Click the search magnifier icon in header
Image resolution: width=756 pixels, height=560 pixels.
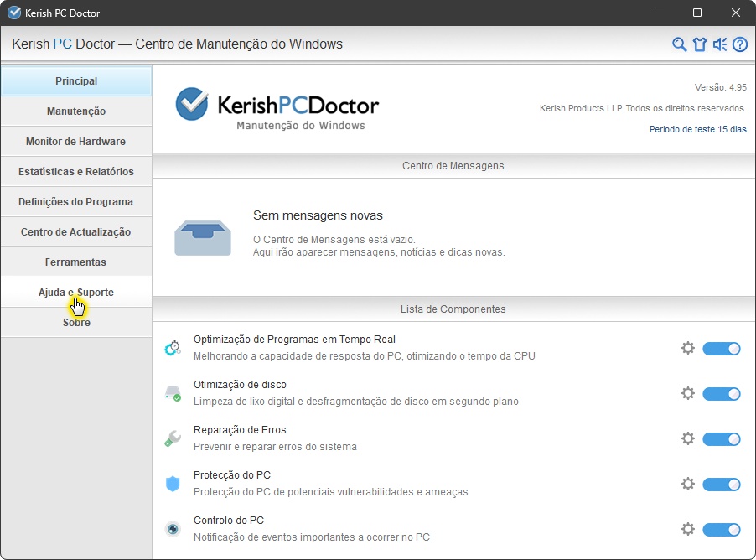[x=680, y=44]
